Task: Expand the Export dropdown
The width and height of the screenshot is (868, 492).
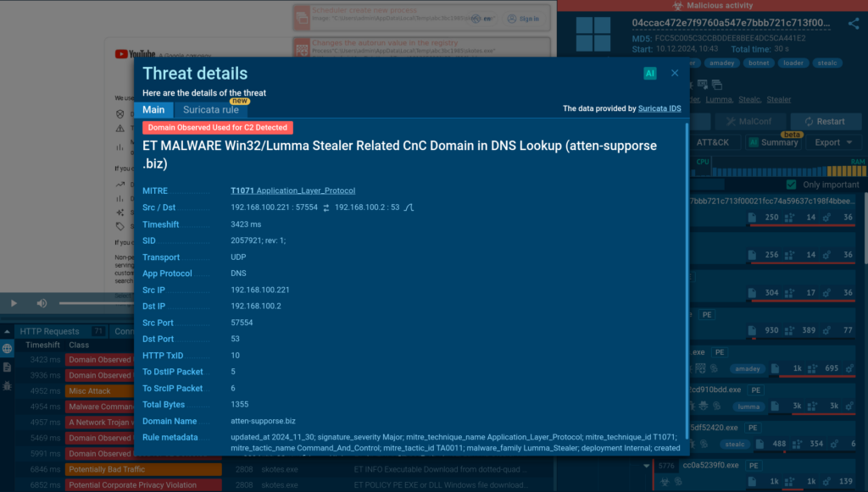Action: [833, 142]
